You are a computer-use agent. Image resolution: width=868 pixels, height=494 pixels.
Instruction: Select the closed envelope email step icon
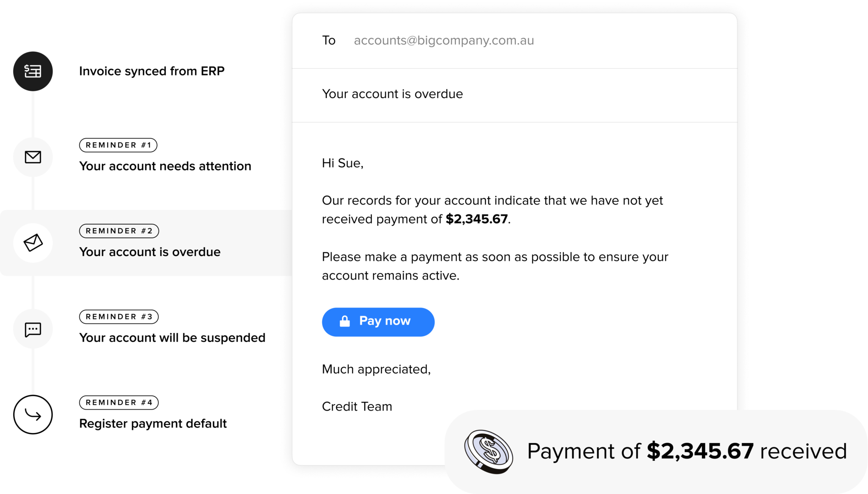[x=33, y=157]
